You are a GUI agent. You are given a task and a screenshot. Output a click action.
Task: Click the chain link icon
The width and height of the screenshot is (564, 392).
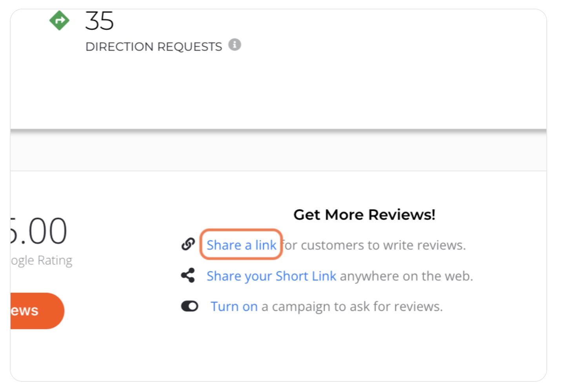coord(188,244)
